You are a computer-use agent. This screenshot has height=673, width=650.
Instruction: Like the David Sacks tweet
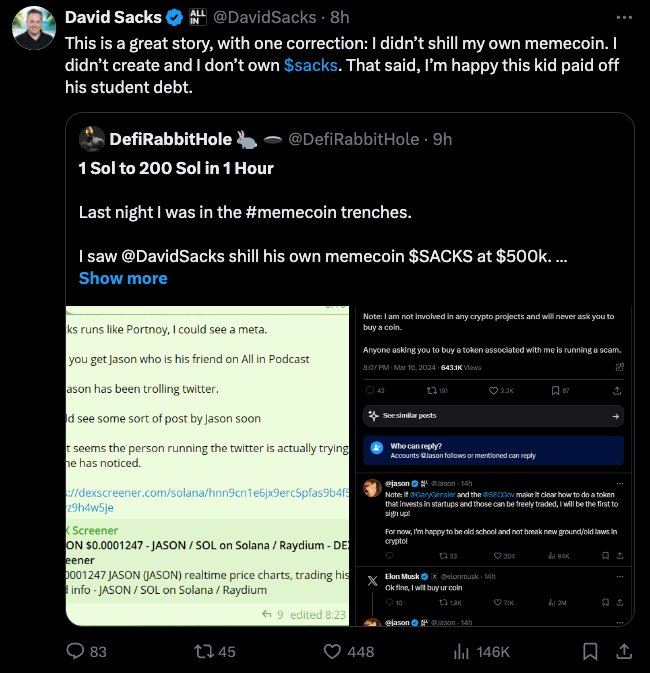click(x=333, y=651)
